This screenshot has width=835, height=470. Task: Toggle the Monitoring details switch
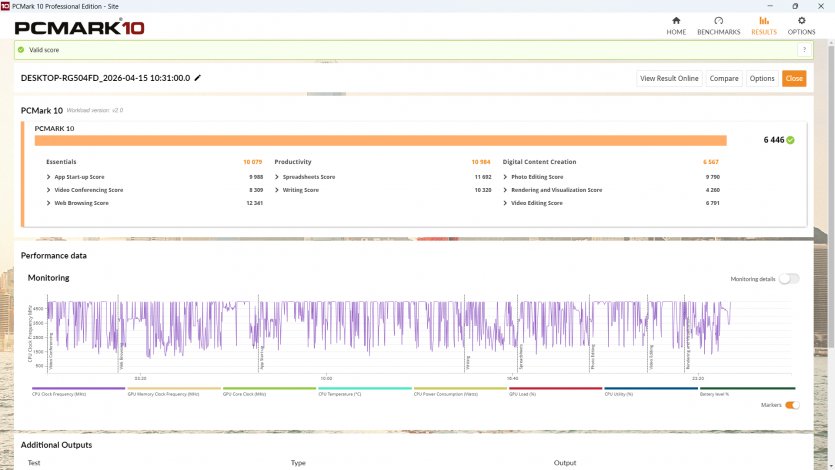(x=789, y=279)
